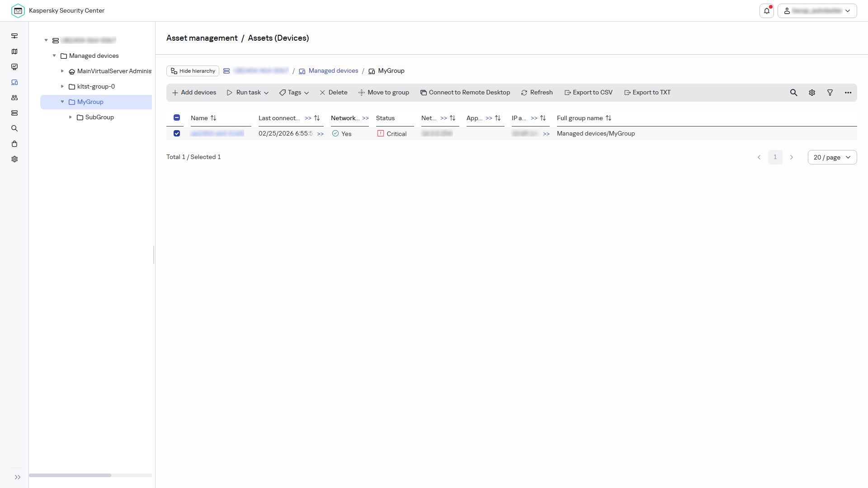
Task: Open the notifications bell
Action: pyautogui.click(x=767, y=11)
